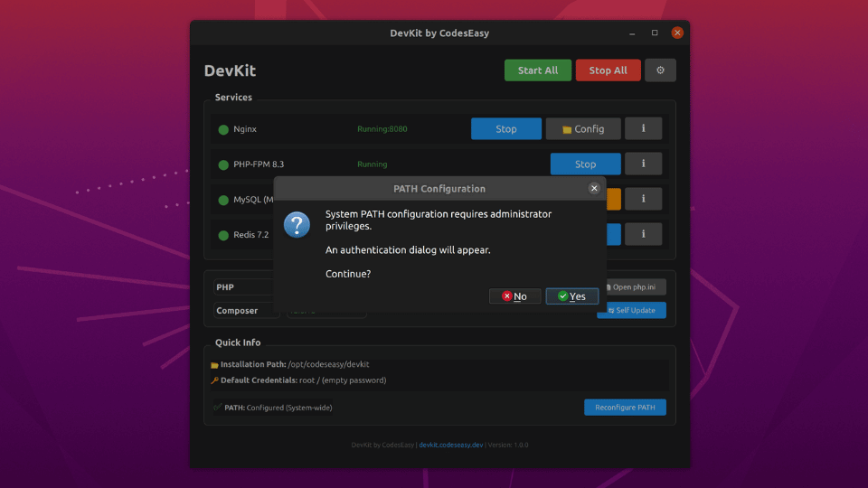The image size is (868, 488).
Task: Stop the Nginx service
Action: tap(506, 129)
